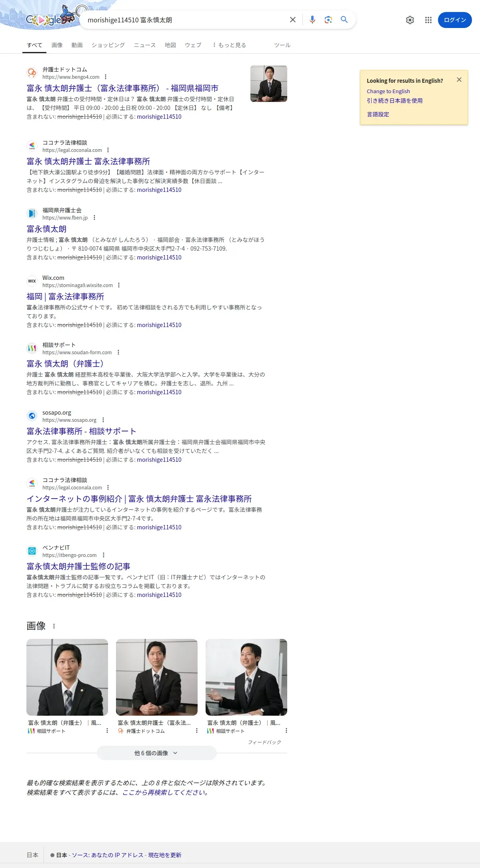480x868 pixels.
Task: Click 弁護士ドットコム site favicon
Action: (32, 73)
